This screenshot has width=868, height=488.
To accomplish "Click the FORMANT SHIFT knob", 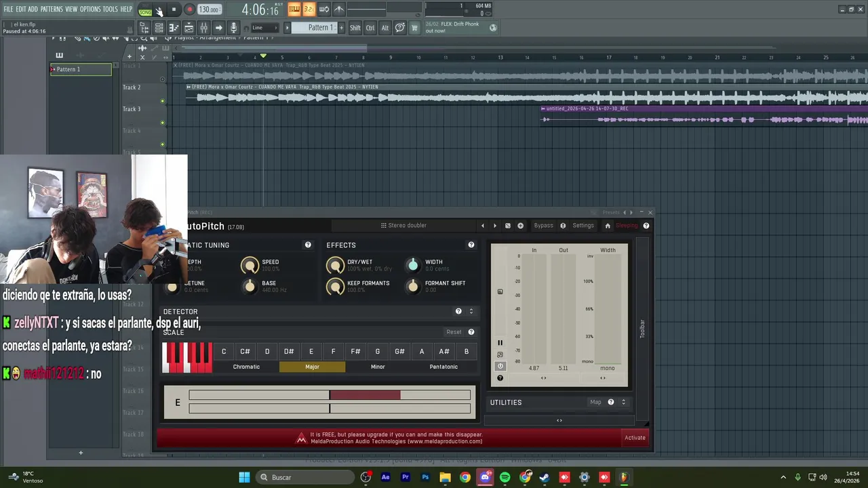I will (x=413, y=286).
